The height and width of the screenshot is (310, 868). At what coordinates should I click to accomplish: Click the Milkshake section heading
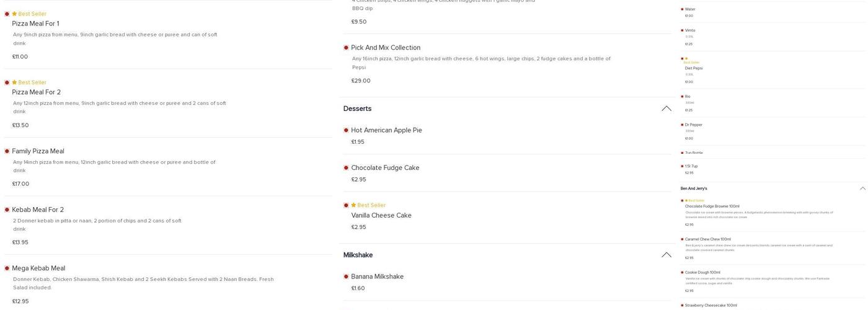tap(358, 255)
